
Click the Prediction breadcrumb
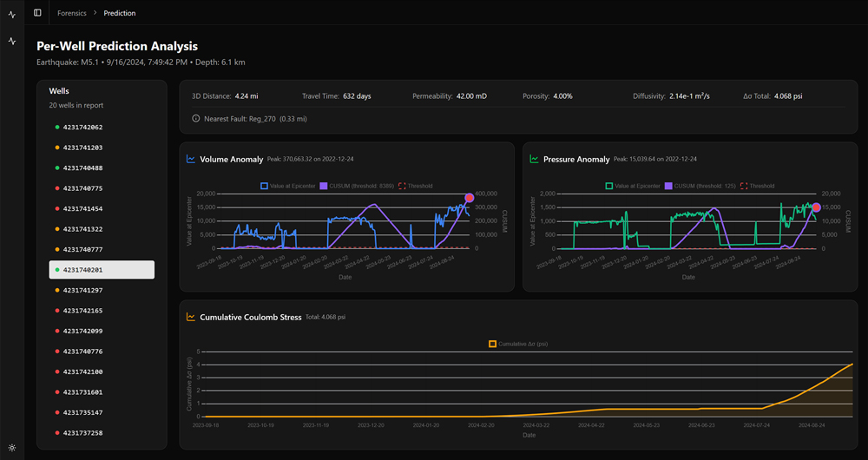coord(119,13)
